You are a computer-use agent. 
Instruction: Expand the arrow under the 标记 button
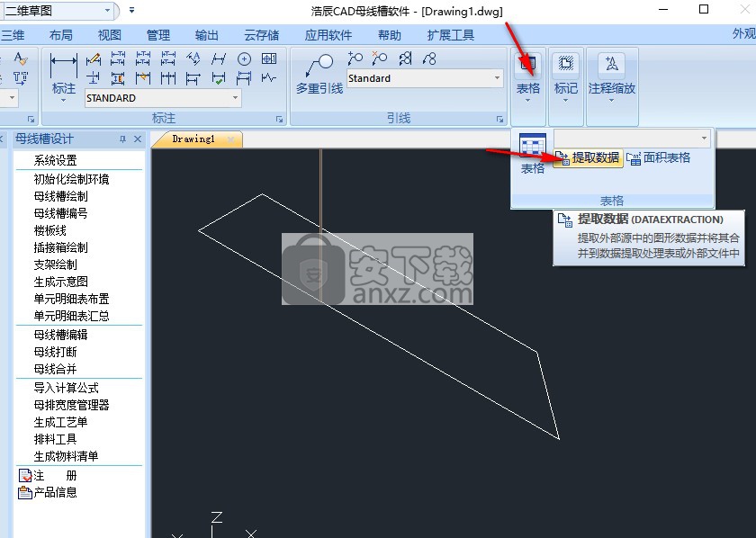tap(565, 100)
